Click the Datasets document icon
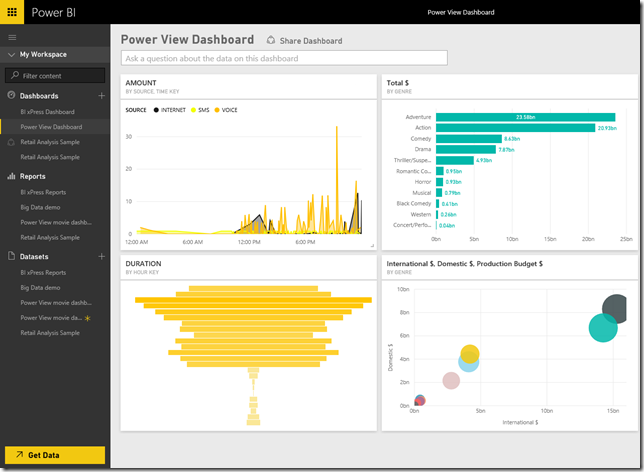The image size is (644, 472). (x=12, y=256)
